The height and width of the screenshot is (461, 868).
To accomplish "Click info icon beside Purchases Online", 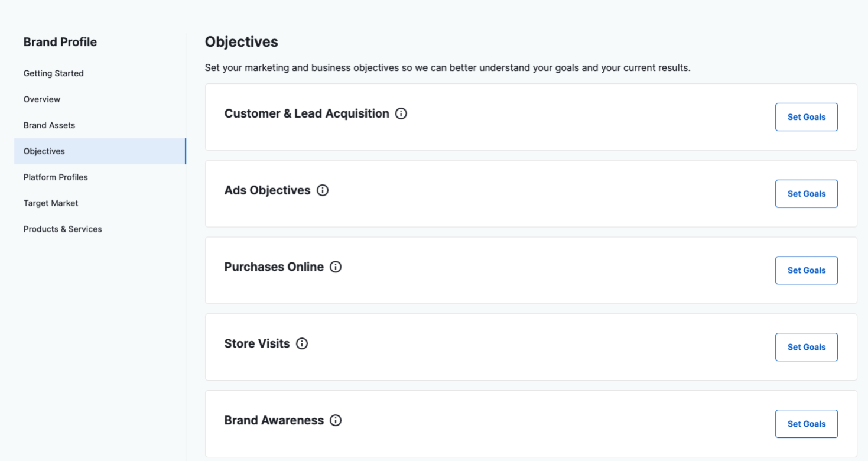I will pos(336,267).
